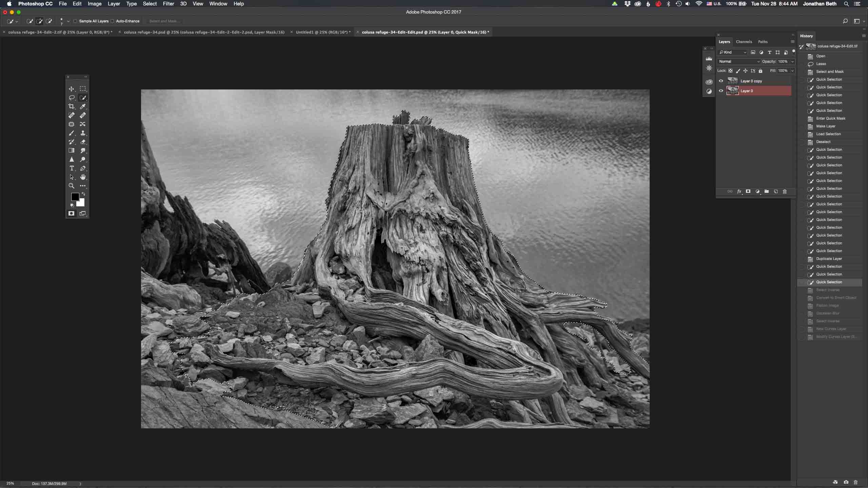Swap foreground and background colors

click(x=83, y=194)
